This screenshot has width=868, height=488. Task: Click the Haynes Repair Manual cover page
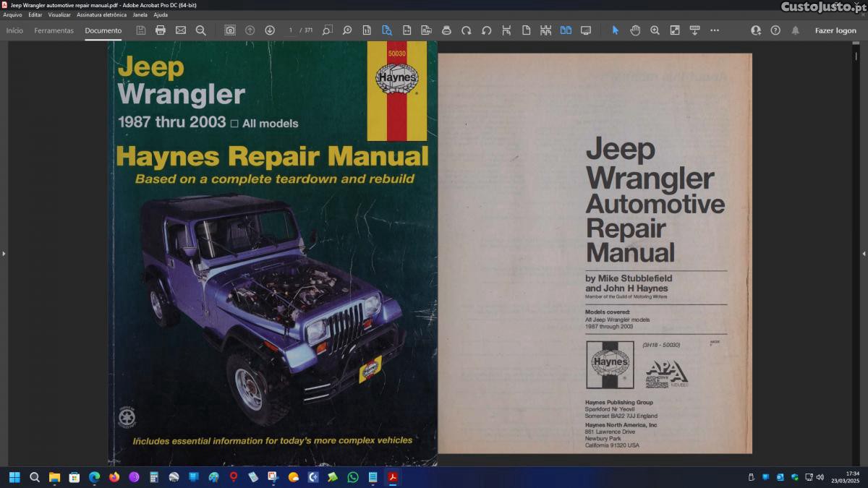click(273, 253)
